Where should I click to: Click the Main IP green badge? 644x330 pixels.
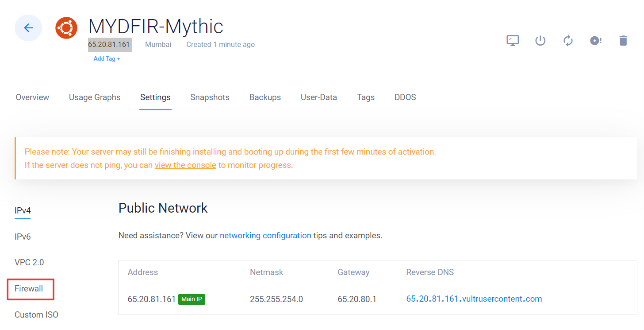point(192,299)
